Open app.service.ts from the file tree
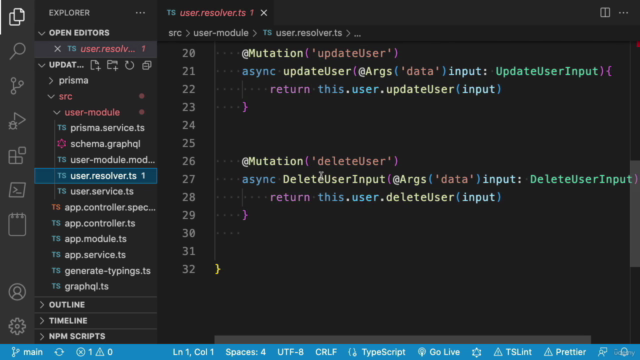The width and height of the screenshot is (640, 360). pyautogui.click(x=95, y=255)
